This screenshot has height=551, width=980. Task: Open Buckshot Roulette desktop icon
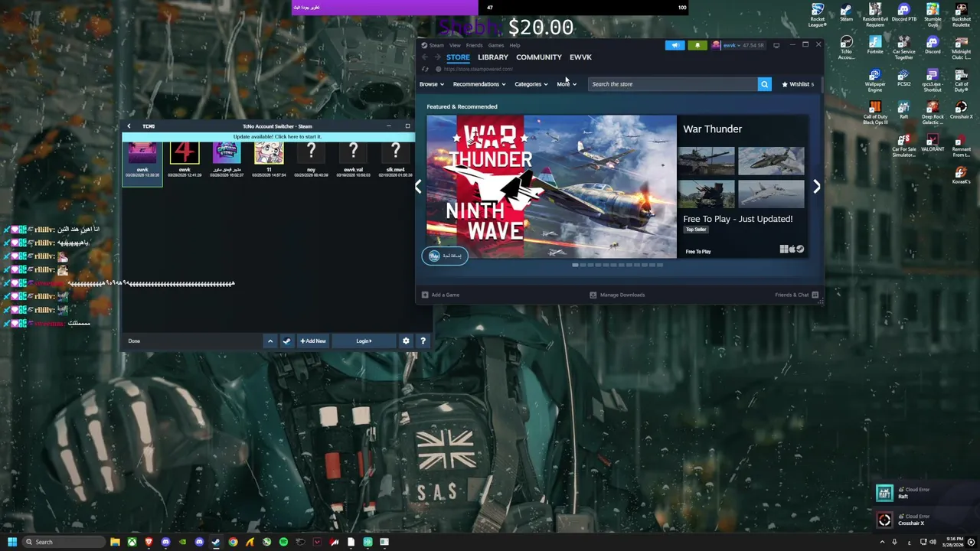click(x=961, y=15)
